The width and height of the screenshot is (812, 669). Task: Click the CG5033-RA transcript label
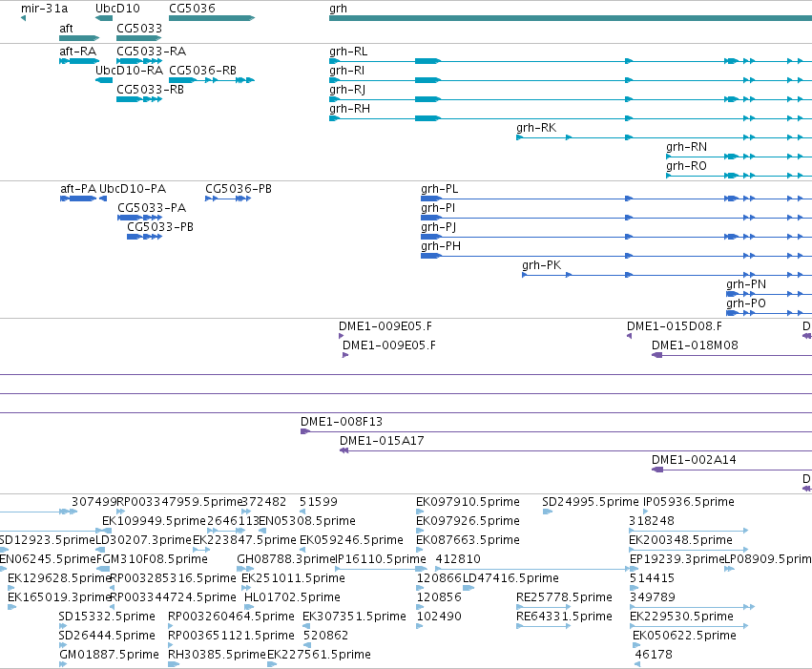point(151,52)
